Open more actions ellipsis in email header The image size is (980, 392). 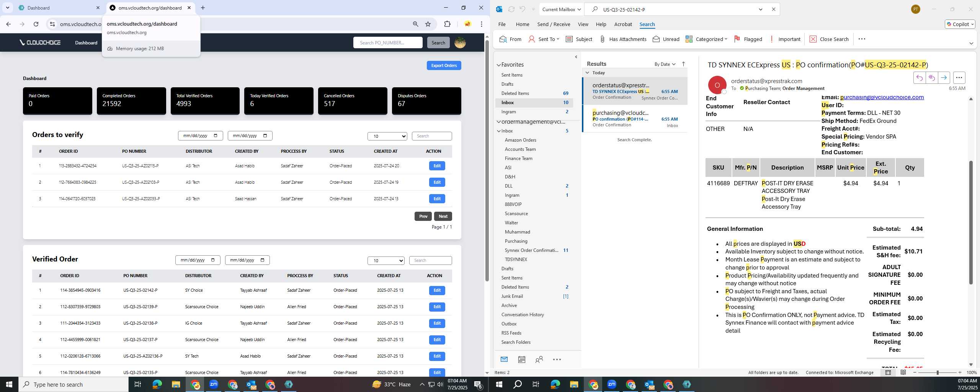959,78
